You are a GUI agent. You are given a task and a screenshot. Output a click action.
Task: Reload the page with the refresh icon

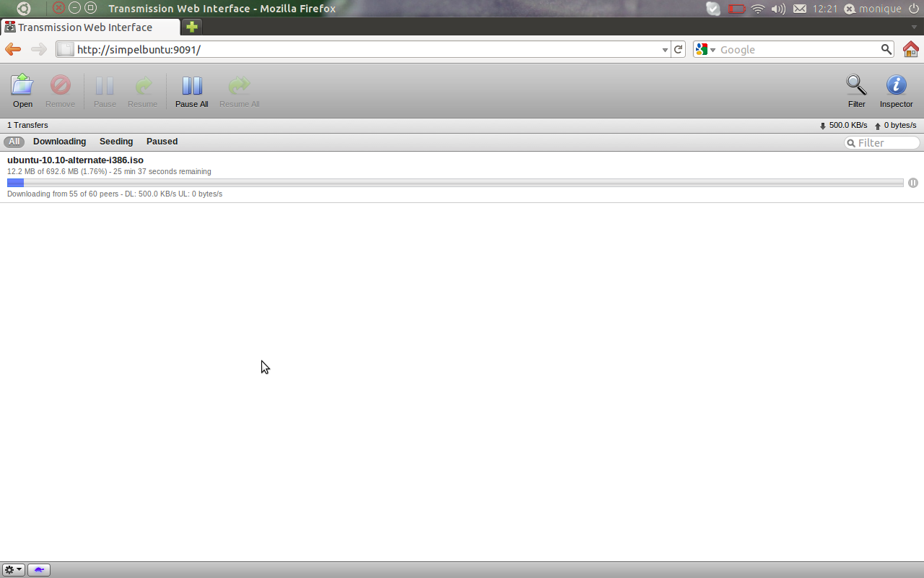[x=678, y=49]
